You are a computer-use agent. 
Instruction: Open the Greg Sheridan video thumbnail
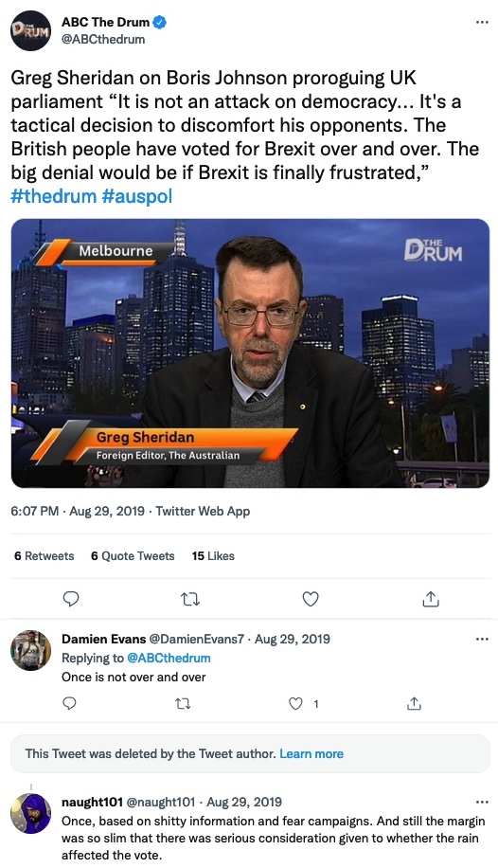click(x=250, y=353)
